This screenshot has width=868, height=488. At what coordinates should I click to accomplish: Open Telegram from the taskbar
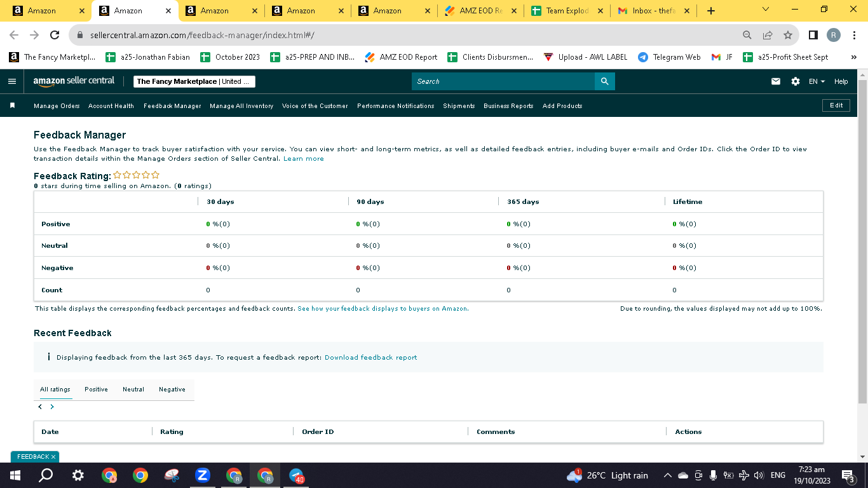coord(297,475)
